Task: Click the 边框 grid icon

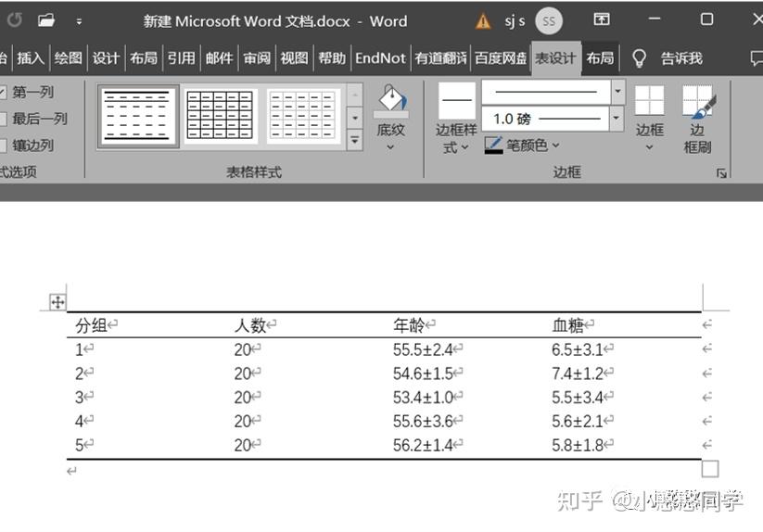Action: (x=650, y=100)
